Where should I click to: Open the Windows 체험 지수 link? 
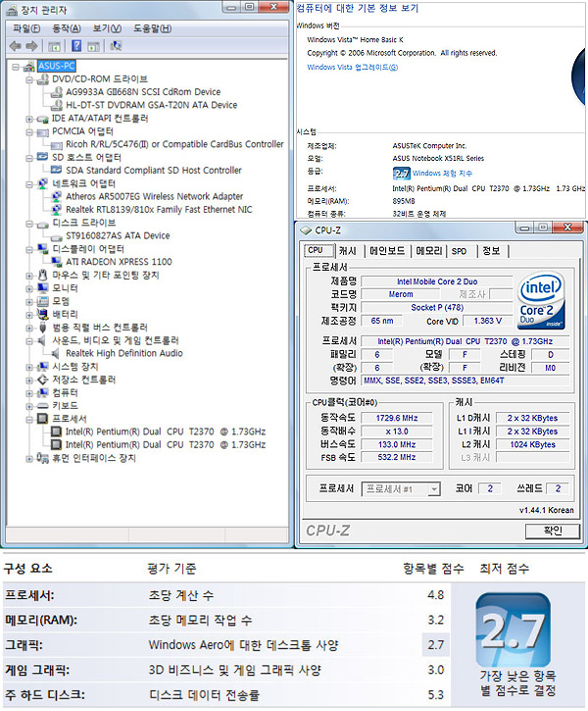tap(442, 174)
